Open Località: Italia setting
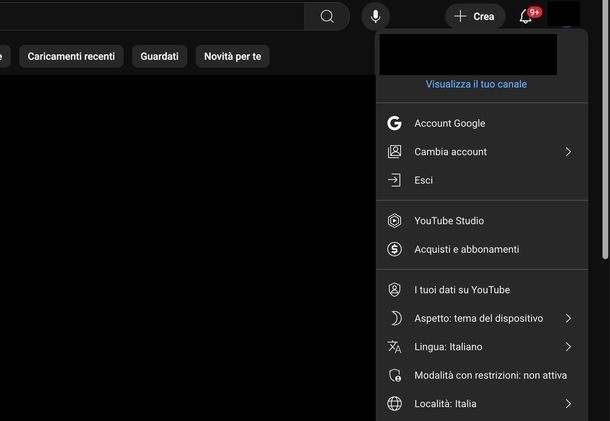The image size is (610, 421). pos(482,403)
